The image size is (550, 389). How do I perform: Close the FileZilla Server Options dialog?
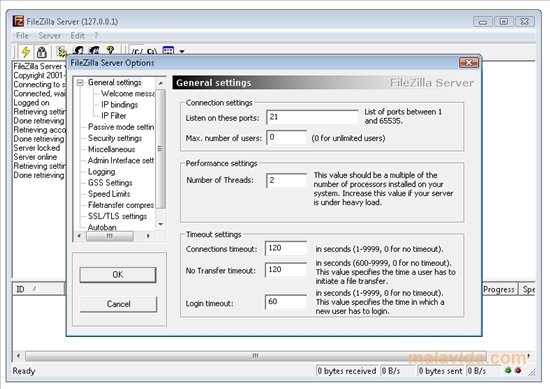tap(469, 63)
